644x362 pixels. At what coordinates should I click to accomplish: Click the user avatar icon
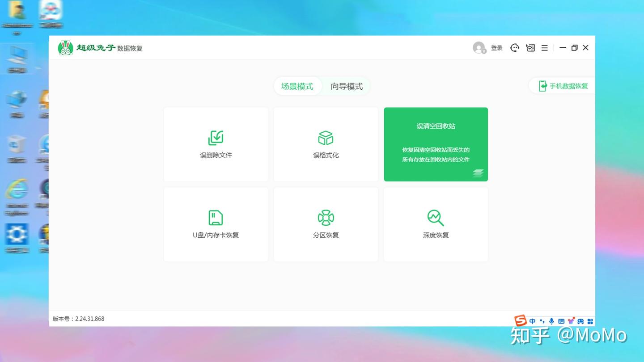coord(479,48)
